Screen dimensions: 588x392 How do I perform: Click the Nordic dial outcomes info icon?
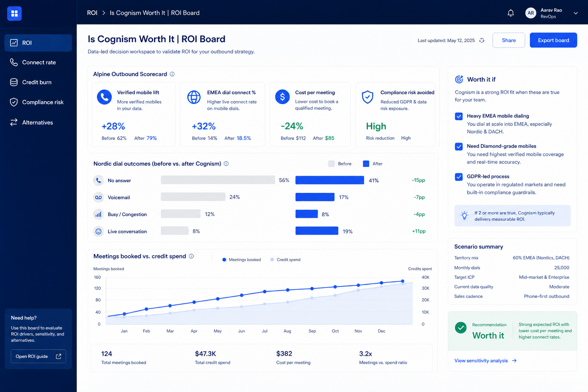pos(226,164)
